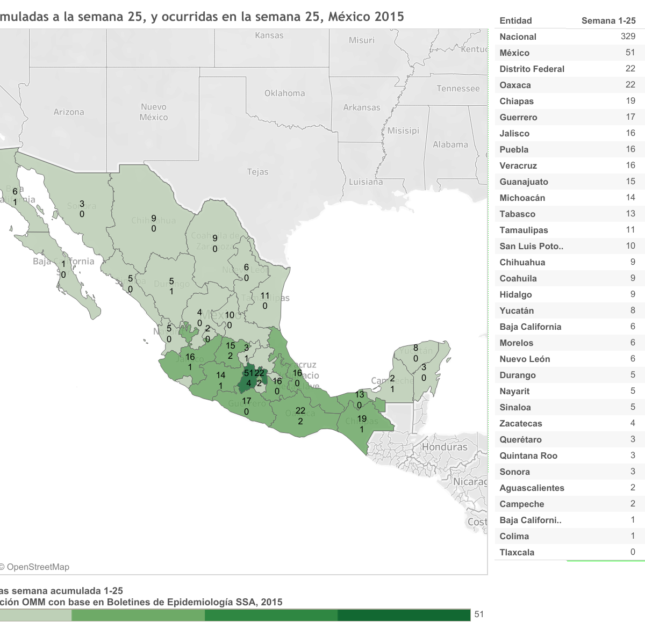This screenshot has height=644, width=645.
Task: Select the Nacional row in the table
Action: (567, 37)
